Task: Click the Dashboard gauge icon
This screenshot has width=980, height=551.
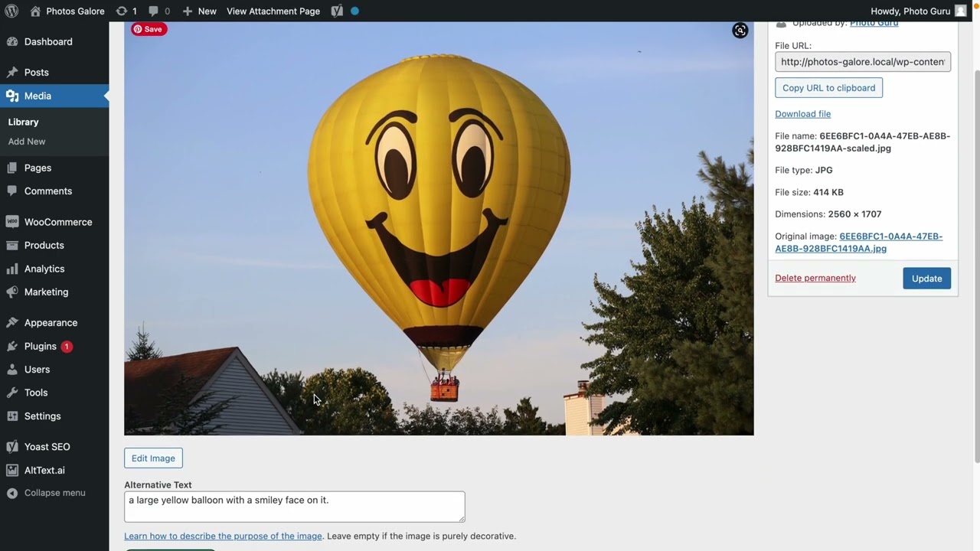Action: click(12, 41)
